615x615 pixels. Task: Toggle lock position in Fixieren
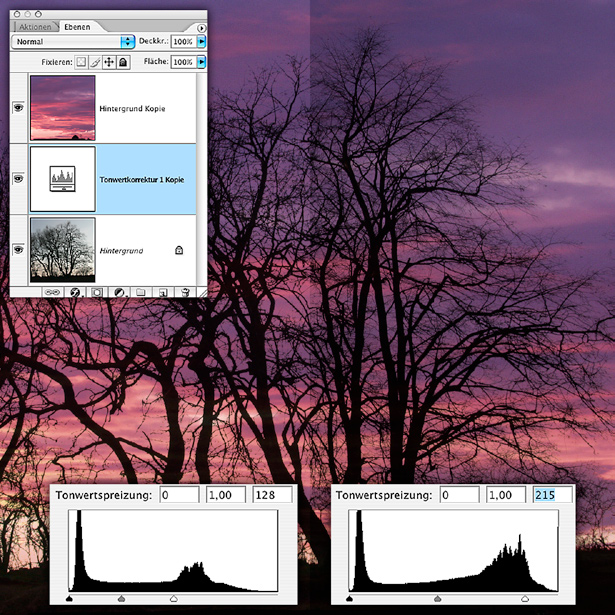[x=109, y=62]
